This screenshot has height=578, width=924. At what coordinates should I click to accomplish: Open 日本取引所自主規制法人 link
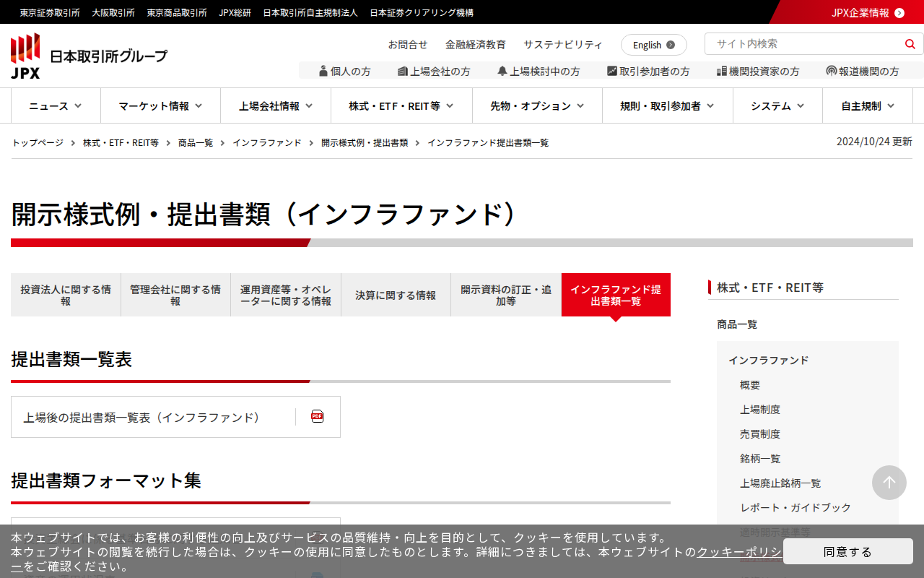(x=310, y=12)
